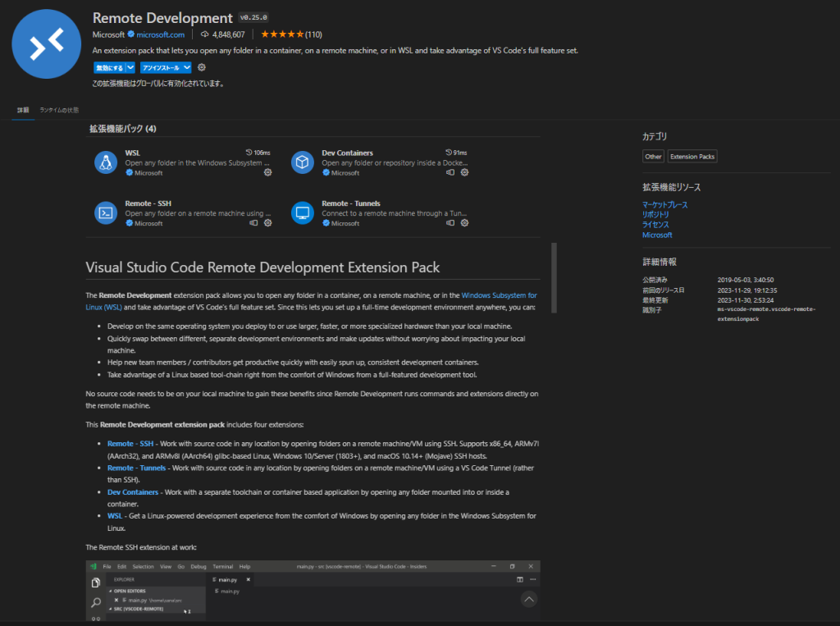Open the Remote - SSH card title

pos(148,203)
